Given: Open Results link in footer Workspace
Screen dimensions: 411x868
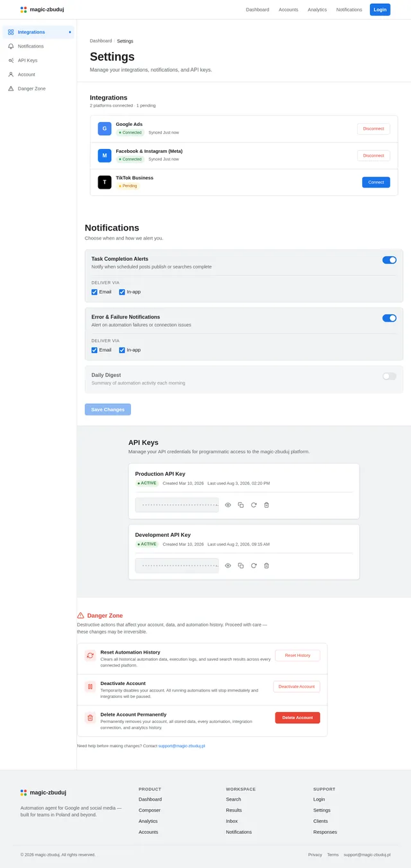Looking at the screenshot, I should 234,810.
